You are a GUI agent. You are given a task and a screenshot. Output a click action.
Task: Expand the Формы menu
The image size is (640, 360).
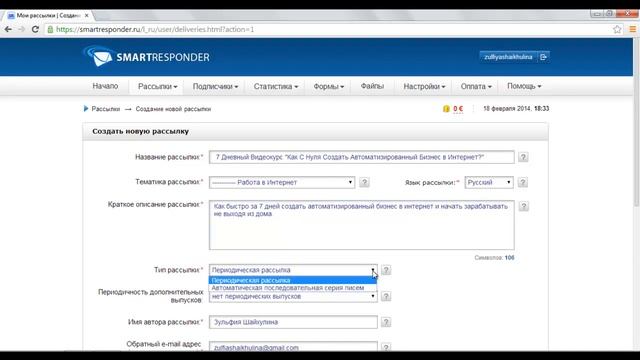pos(329,87)
